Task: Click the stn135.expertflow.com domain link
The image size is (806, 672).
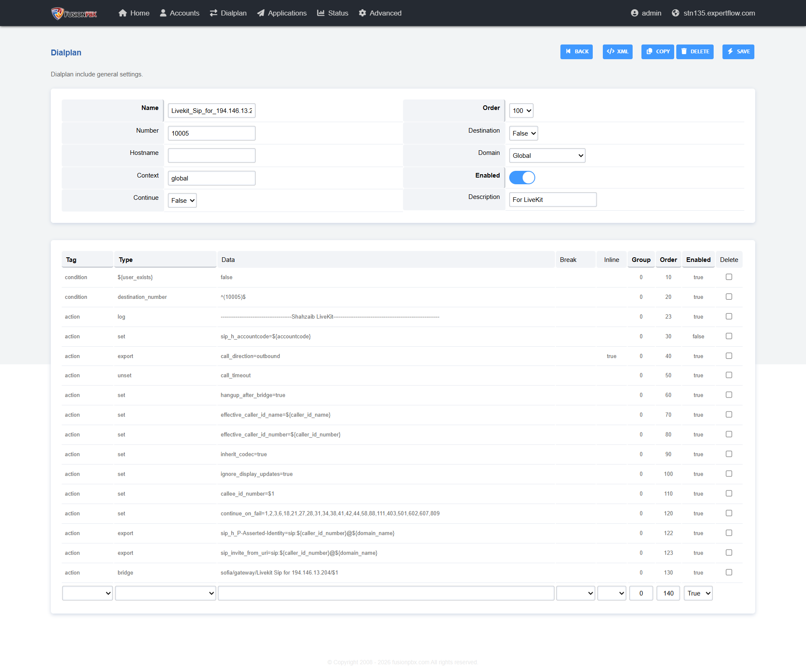Action: tap(719, 13)
